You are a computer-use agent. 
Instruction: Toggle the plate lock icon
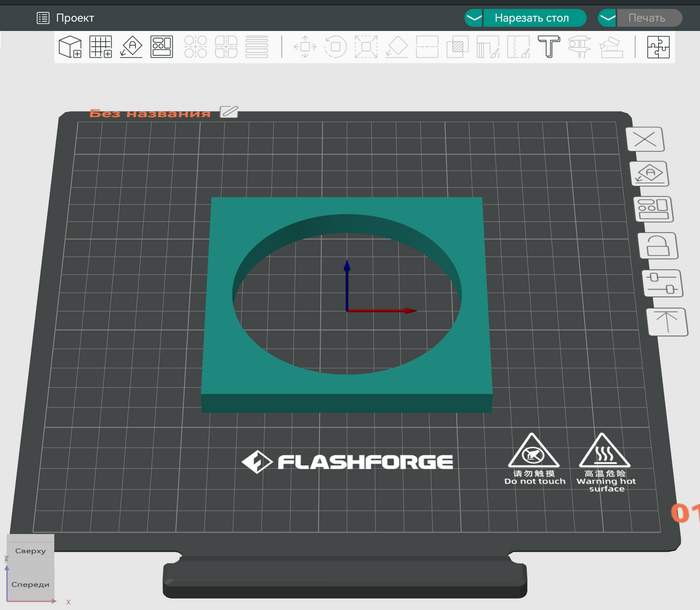tap(658, 246)
